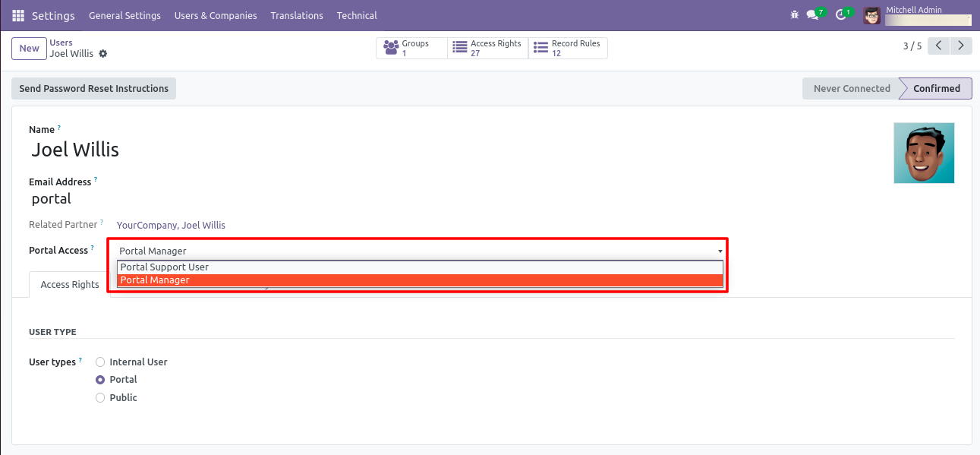Click the Joel Willis breadcrumb text
Screen dimensions: 980x455
71,54
